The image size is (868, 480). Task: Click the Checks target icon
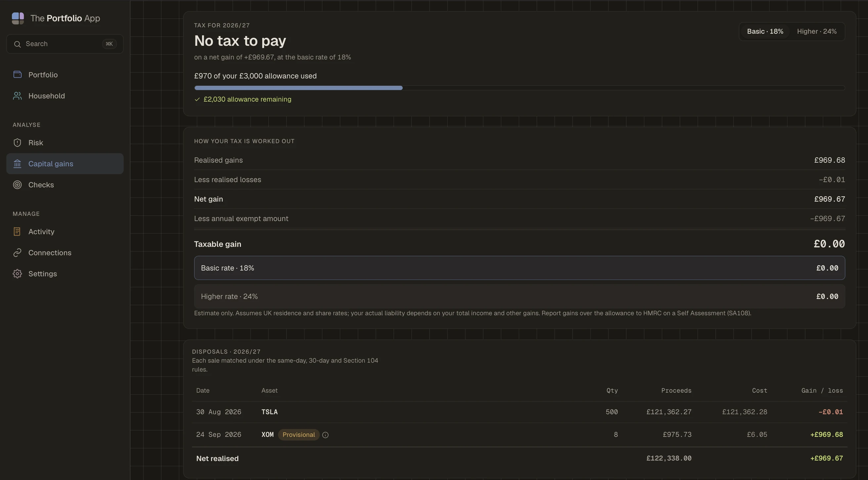17,185
